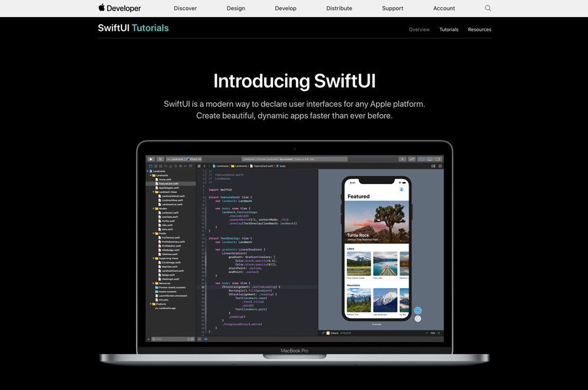This screenshot has width=588, height=390.
Task: Go to the Overview section link
Action: click(x=419, y=29)
